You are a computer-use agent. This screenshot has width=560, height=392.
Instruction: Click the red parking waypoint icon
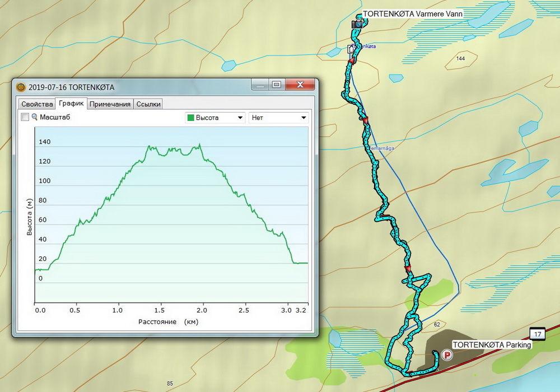point(446,354)
